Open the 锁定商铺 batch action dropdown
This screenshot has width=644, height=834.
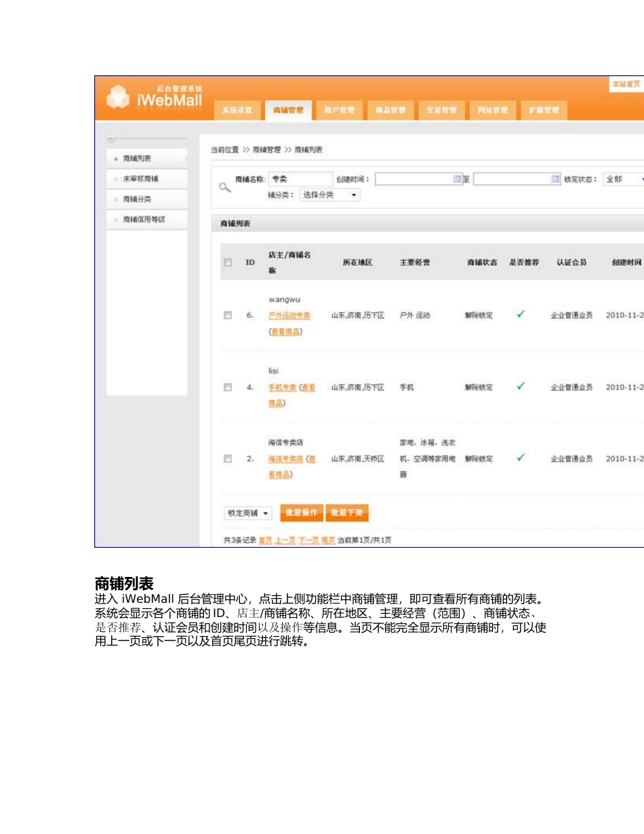(247, 513)
